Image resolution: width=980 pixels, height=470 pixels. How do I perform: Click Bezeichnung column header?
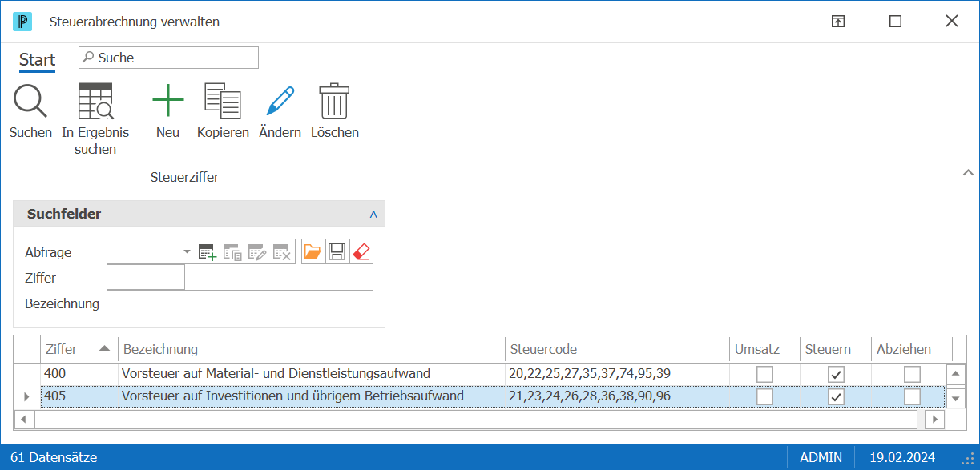[313, 349]
